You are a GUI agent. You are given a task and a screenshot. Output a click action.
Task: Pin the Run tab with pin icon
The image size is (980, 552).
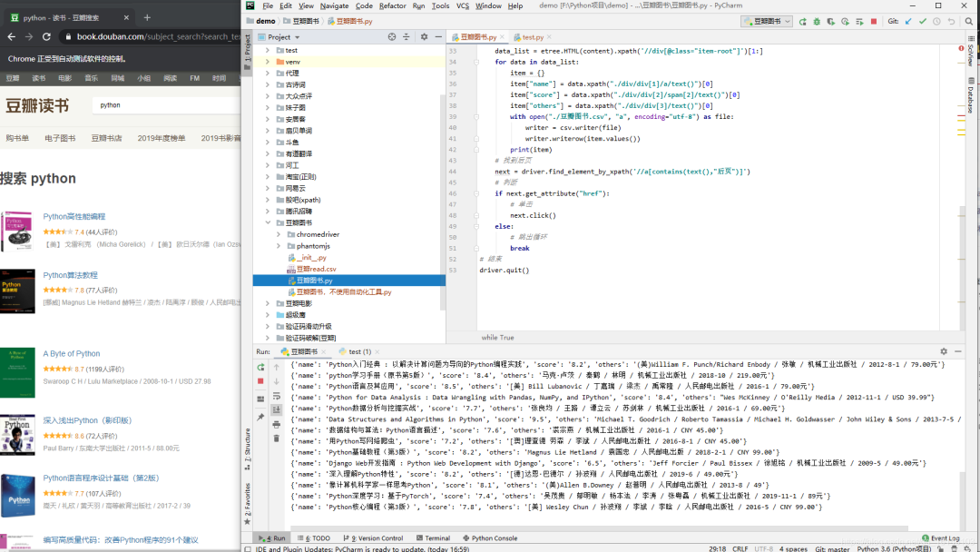[260, 417]
